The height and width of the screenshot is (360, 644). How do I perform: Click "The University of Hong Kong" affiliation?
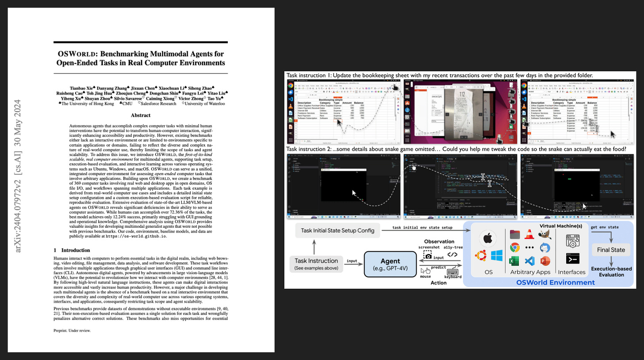(88, 103)
